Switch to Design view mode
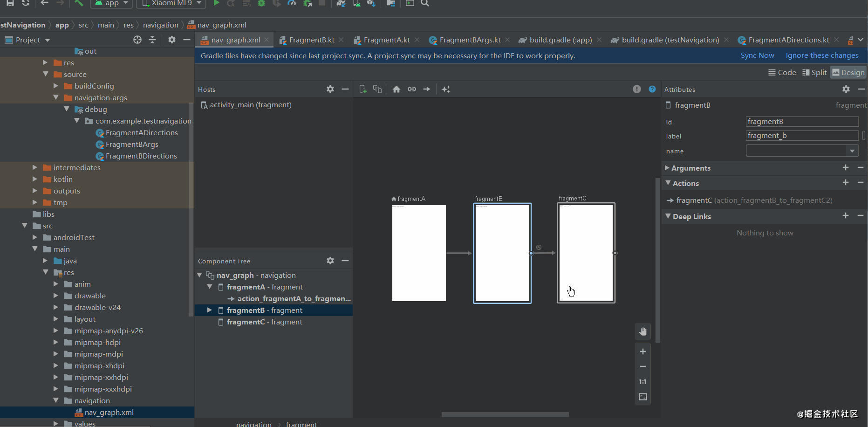The height and width of the screenshot is (427, 868). point(848,72)
